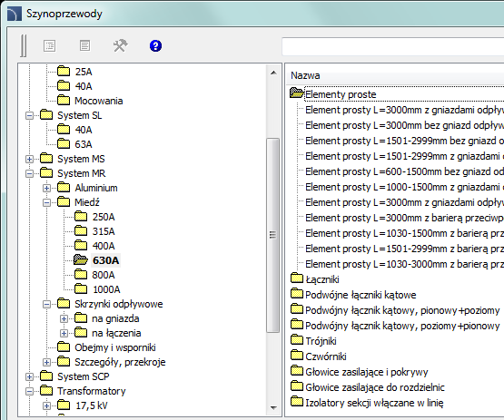Image resolution: width=504 pixels, height=420 pixels.
Task: Click the open 630A folder icon
Action: point(80,259)
